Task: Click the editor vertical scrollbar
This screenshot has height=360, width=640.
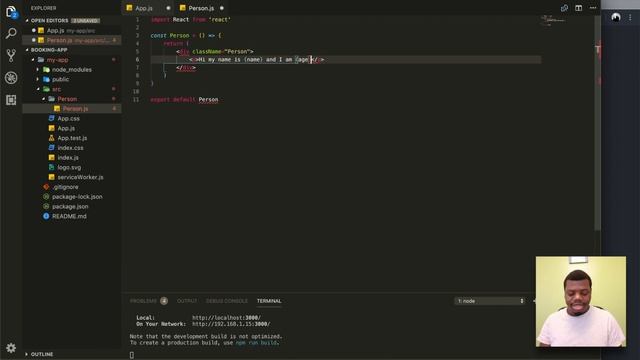Action: (x=598, y=122)
